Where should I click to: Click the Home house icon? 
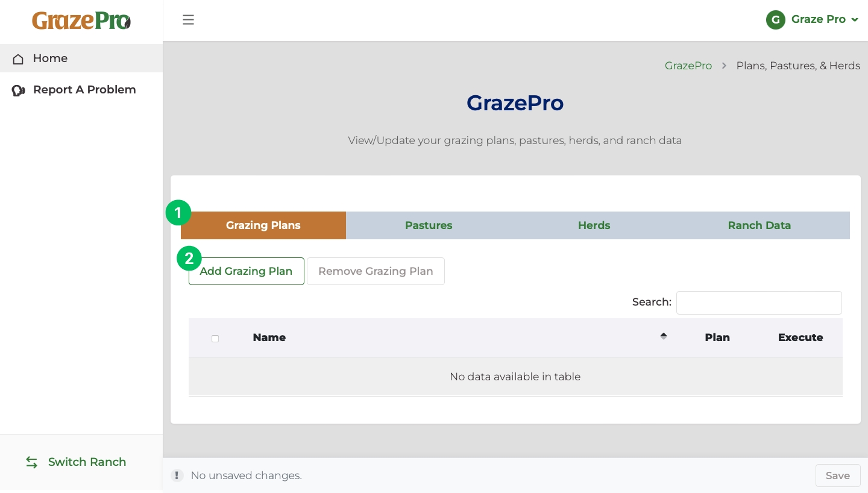click(18, 58)
